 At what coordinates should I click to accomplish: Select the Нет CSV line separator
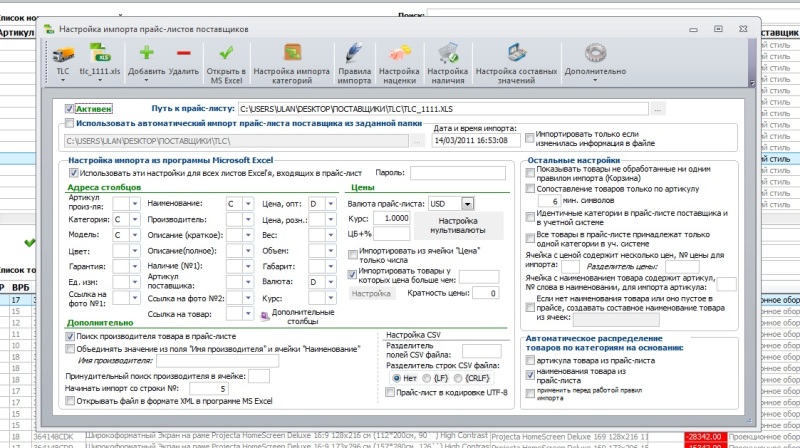point(396,378)
